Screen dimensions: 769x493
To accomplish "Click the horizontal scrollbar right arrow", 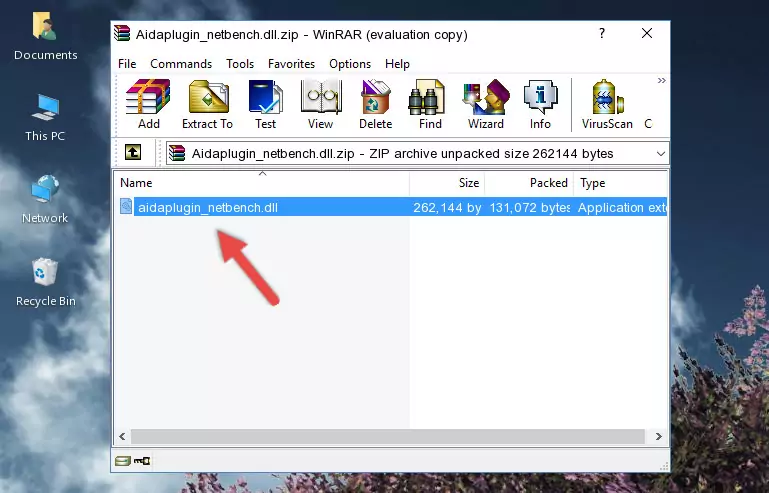I will (x=659, y=436).
